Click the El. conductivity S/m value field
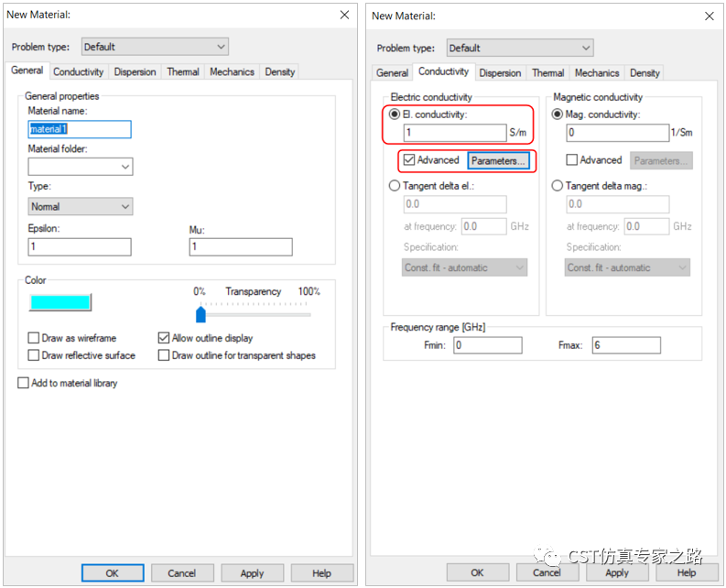The height and width of the screenshot is (588, 726). pyautogui.click(x=455, y=133)
